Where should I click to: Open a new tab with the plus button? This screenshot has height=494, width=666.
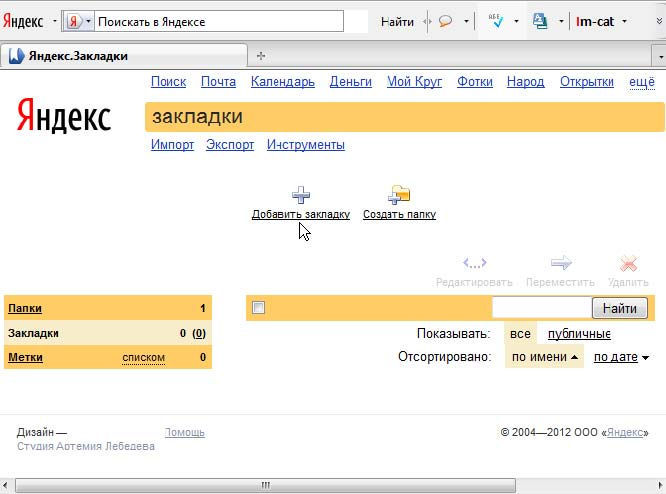point(261,56)
